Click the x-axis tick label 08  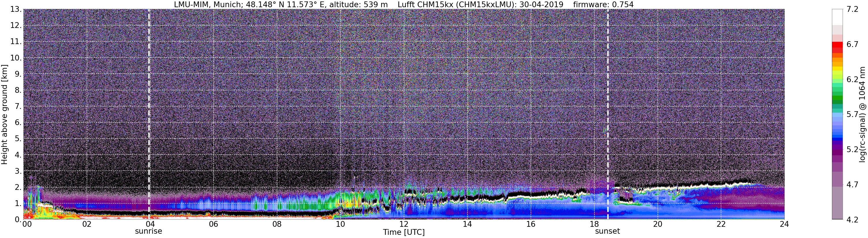click(277, 224)
